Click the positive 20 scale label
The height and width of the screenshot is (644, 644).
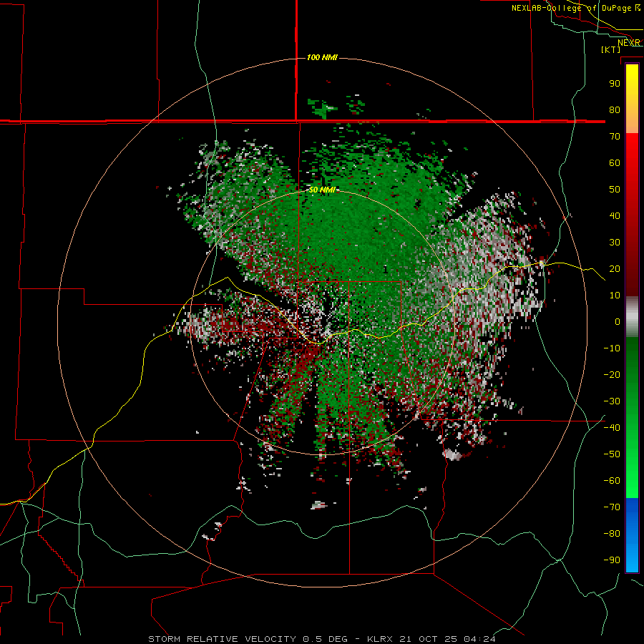pyautogui.click(x=615, y=268)
